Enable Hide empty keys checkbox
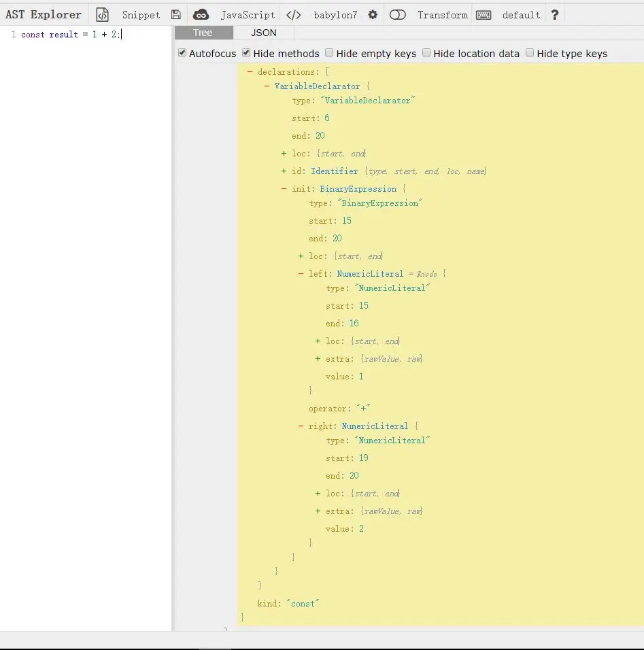Image resolution: width=644 pixels, height=650 pixels. pos(329,52)
